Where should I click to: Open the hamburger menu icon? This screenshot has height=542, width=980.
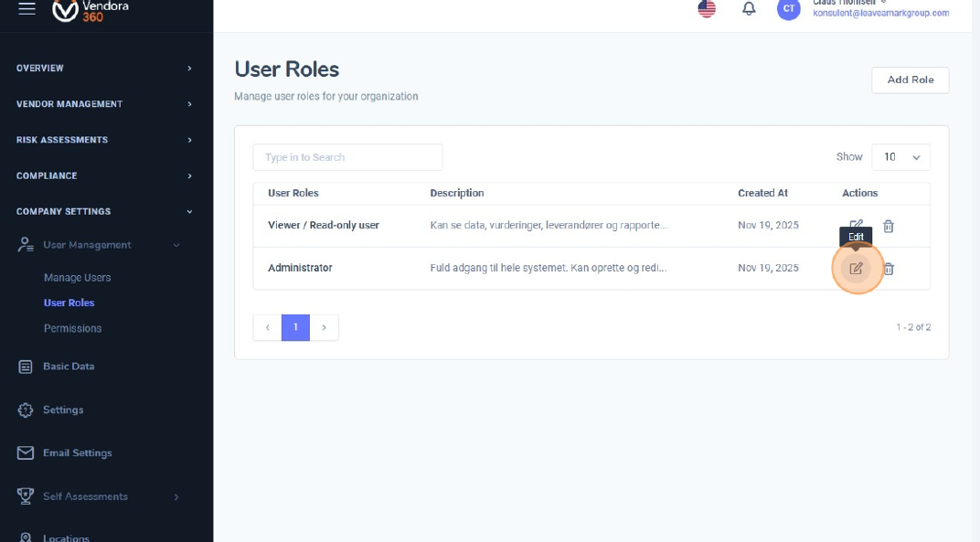click(x=27, y=8)
